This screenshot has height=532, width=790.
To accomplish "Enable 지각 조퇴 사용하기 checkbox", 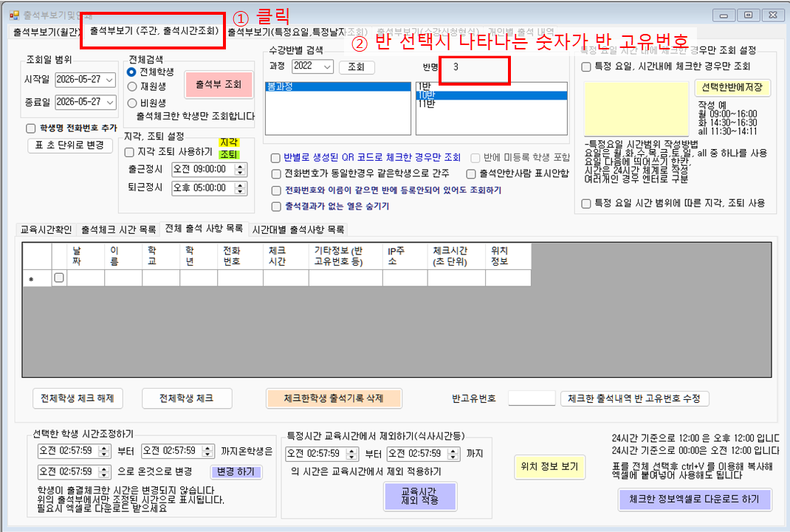I will (x=129, y=152).
